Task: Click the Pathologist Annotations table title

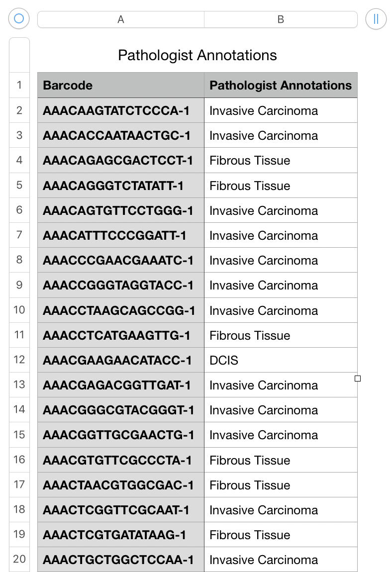Action: click(197, 55)
